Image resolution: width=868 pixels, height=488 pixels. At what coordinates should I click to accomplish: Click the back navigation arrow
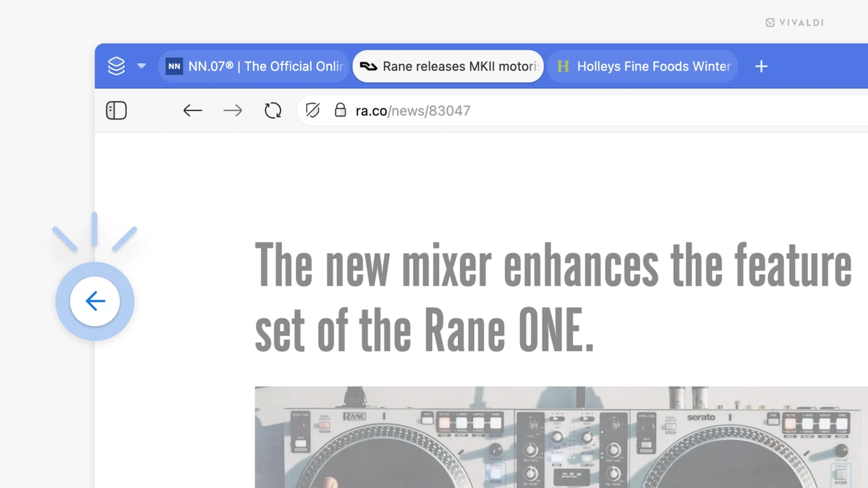[192, 110]
